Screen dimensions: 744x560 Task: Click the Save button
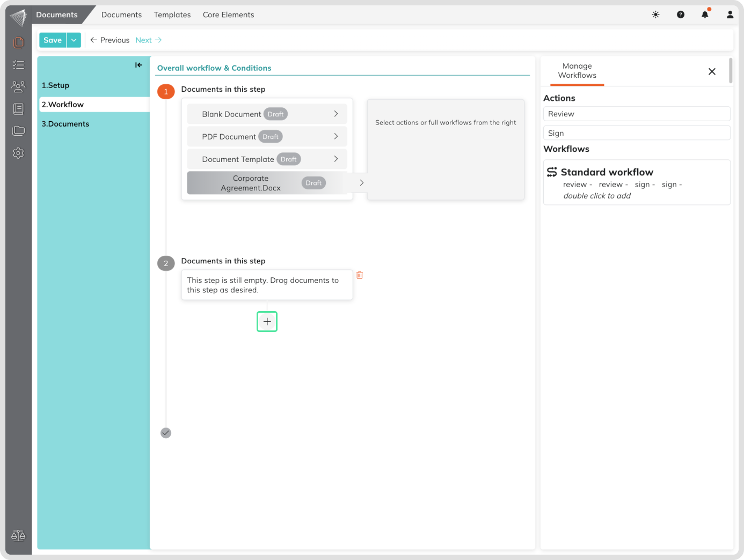point(53,40)
